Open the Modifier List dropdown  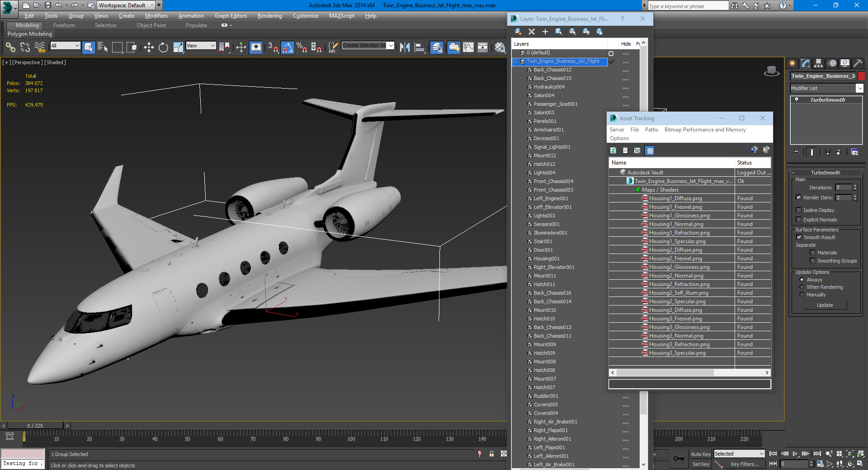(859, 88)
